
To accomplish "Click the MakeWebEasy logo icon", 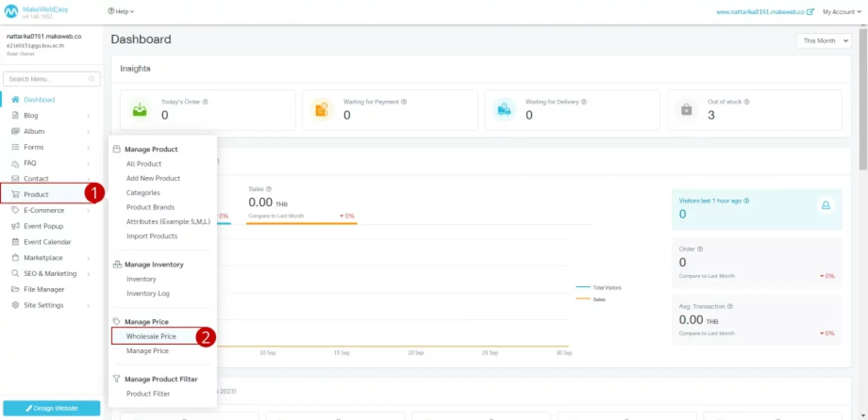I will pyautogui.click(x=11, y=12).
